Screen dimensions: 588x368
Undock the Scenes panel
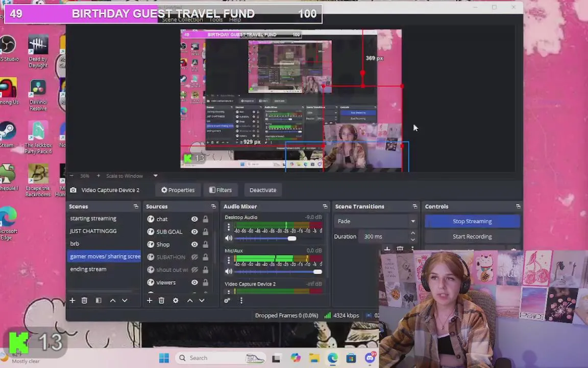[x=136, y=206]
